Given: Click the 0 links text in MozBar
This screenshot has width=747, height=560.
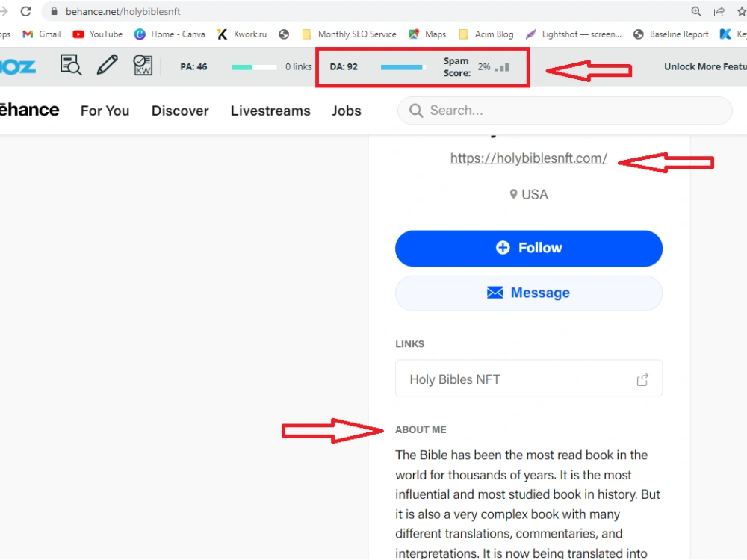Looking at the screenshot, I should coord(299,66).
